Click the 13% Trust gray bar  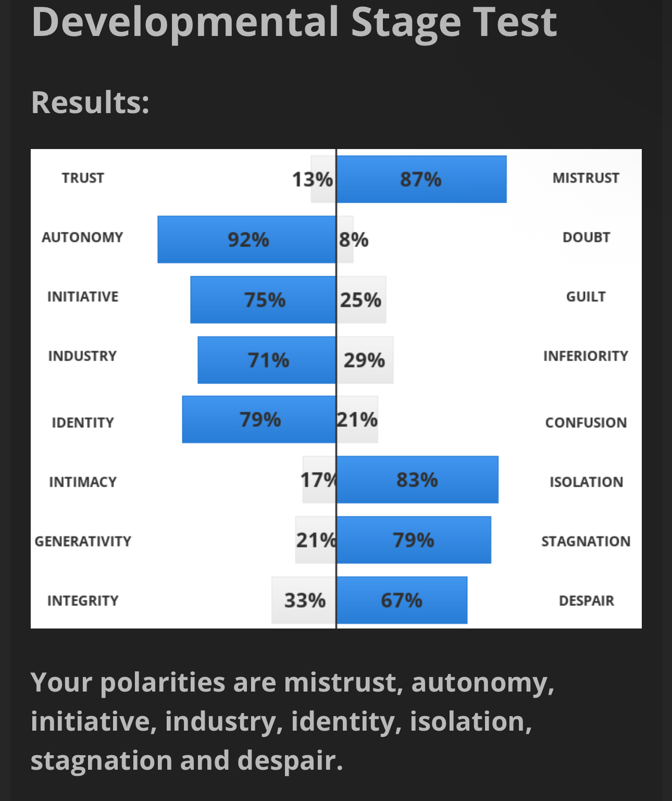323,179
